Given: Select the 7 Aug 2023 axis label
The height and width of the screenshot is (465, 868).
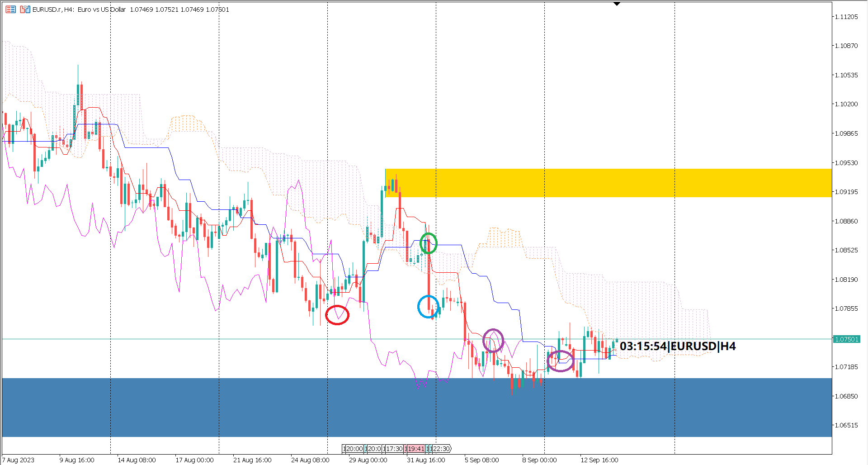Looking at the screenshot, I should click(x=18, y=460).
